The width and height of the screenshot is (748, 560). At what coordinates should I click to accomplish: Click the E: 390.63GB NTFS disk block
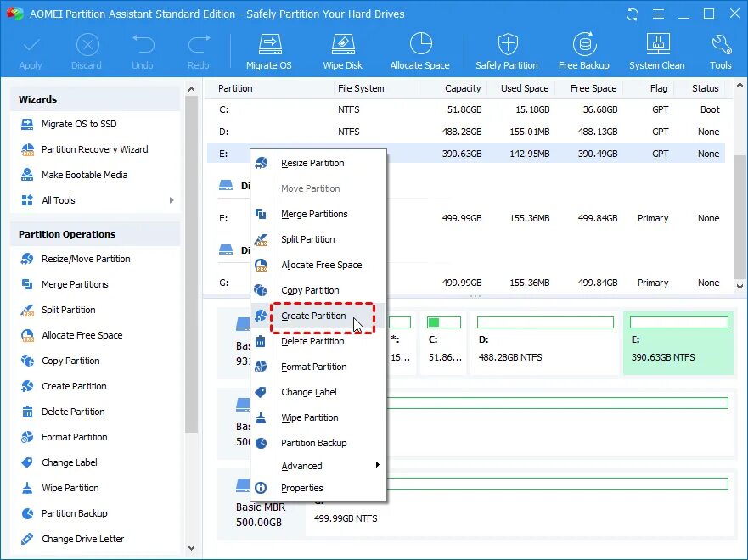point(678,343)
